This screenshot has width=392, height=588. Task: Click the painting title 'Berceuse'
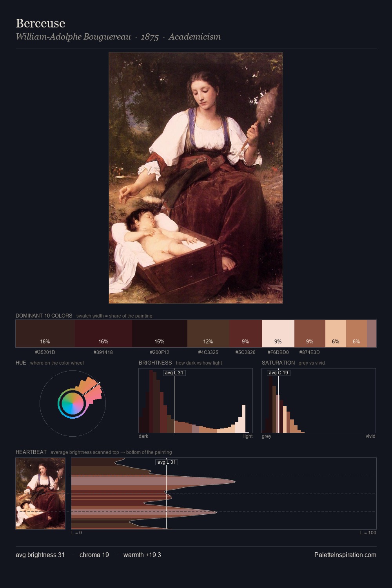coord(40,23)
